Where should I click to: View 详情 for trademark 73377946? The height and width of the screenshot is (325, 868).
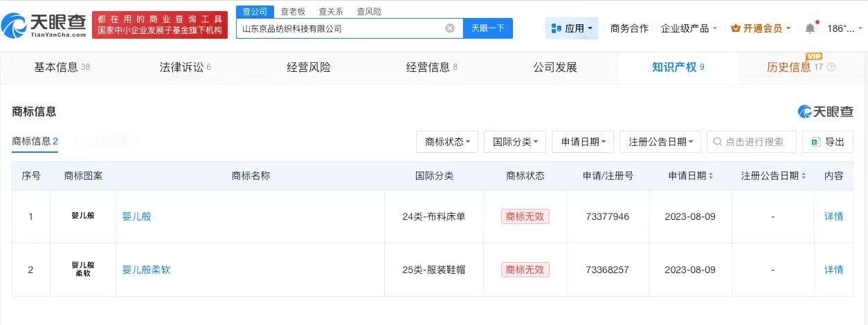[834, 216]
